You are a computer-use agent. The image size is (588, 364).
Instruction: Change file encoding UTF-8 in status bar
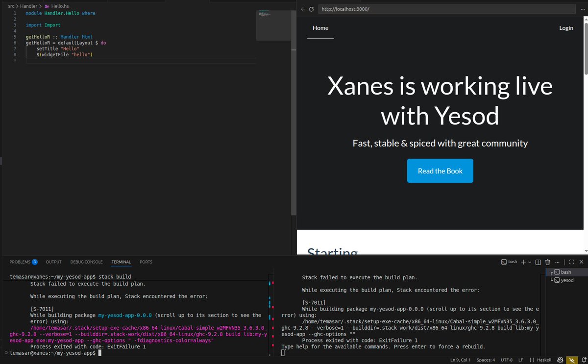pyautogui.click(x=506, y=360)
